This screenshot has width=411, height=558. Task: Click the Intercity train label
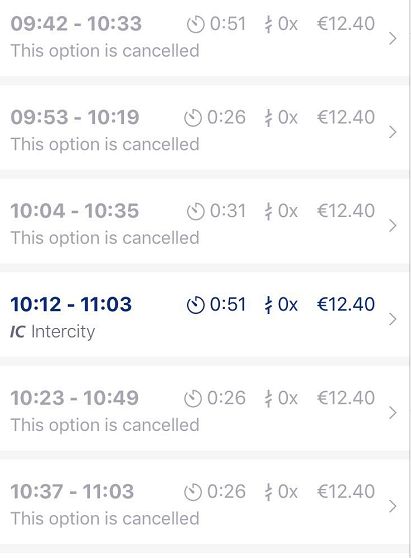pos(63,332)
